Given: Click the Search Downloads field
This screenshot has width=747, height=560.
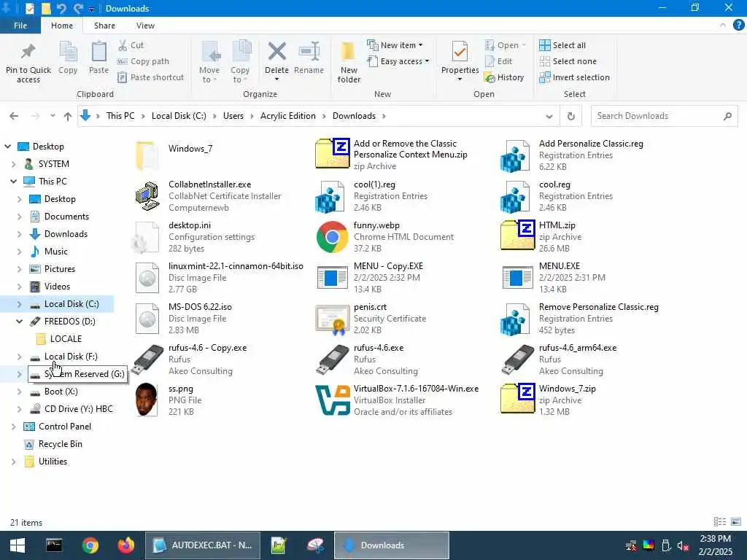Looking at the screenshot, I should tap(664, 116).
